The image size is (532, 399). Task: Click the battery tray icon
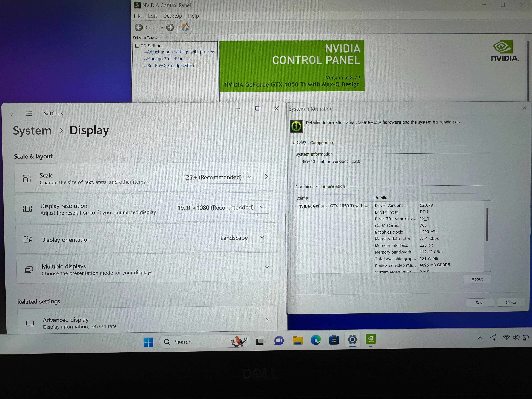[526, 338]
